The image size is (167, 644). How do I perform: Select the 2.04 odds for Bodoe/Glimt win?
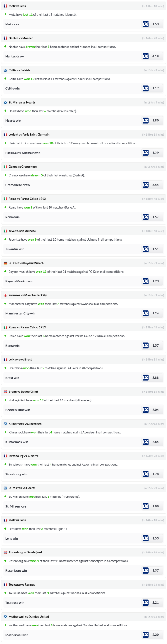pyautogui.click(x=155, y=410)
